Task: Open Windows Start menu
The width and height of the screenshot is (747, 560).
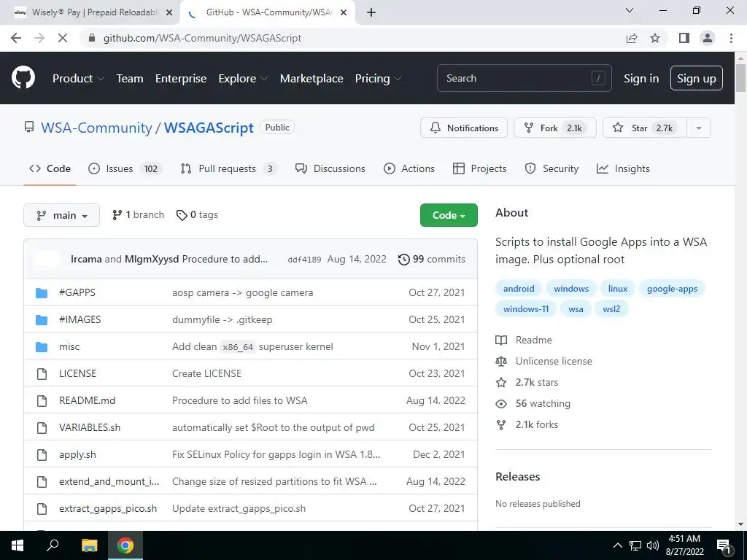Action: coord(18,545)
